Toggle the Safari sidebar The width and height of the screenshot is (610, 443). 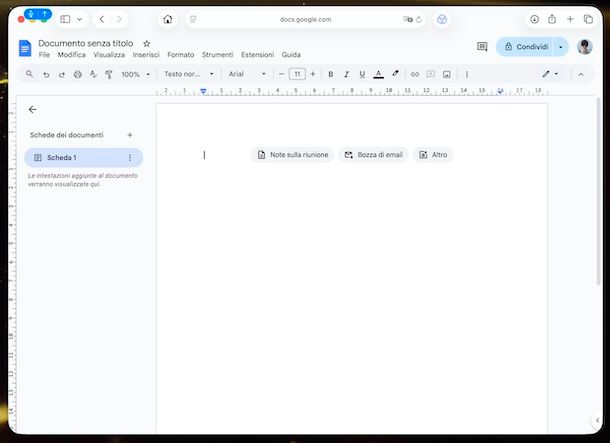coord(65,19)
